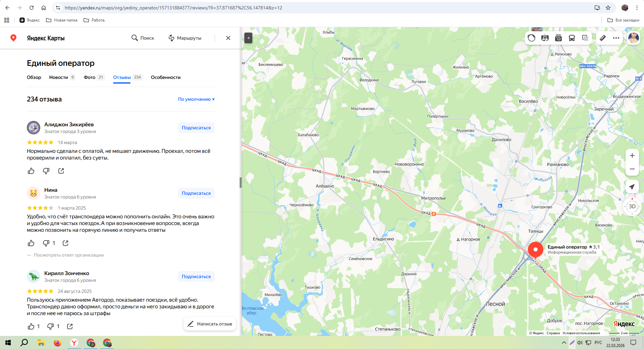Share Нина's review
Image resolution: width=644 pixels, height=349 pixels.
pyautogui.click(x=65, y=243)
